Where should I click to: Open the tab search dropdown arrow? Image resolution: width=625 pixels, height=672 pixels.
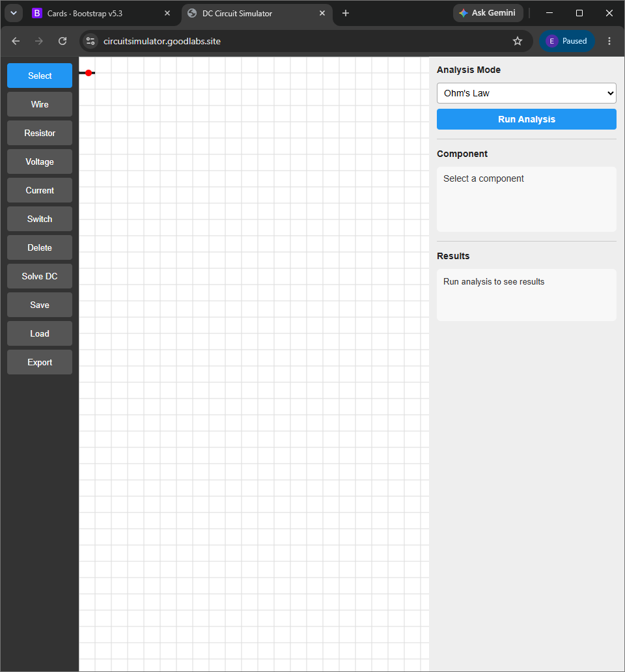[14, 13]
